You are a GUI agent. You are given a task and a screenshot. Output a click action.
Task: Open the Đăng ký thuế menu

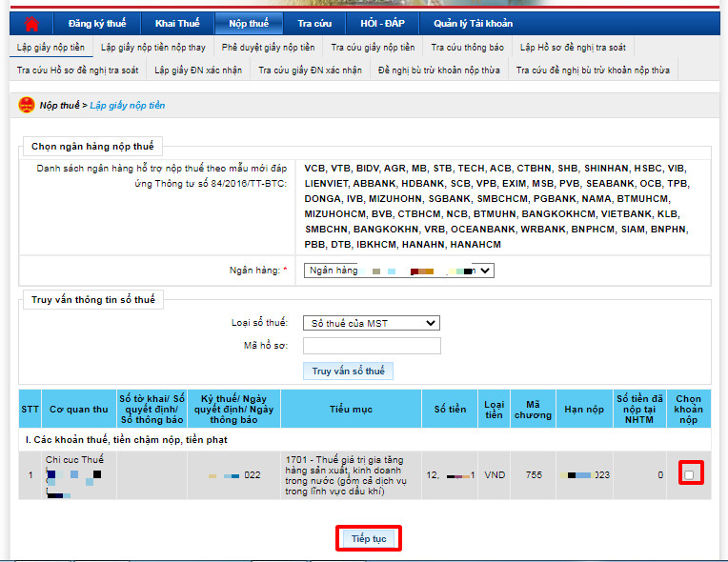pos(97,23)
